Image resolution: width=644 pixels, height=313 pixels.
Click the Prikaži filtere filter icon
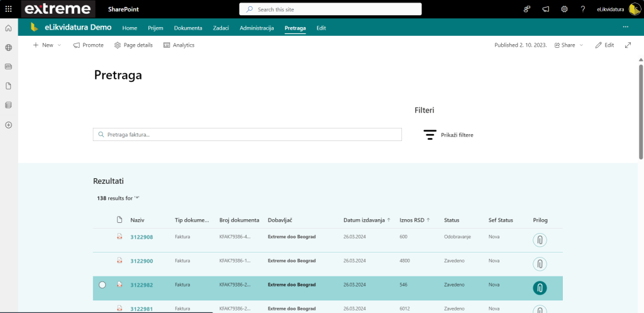pos(430,135)
